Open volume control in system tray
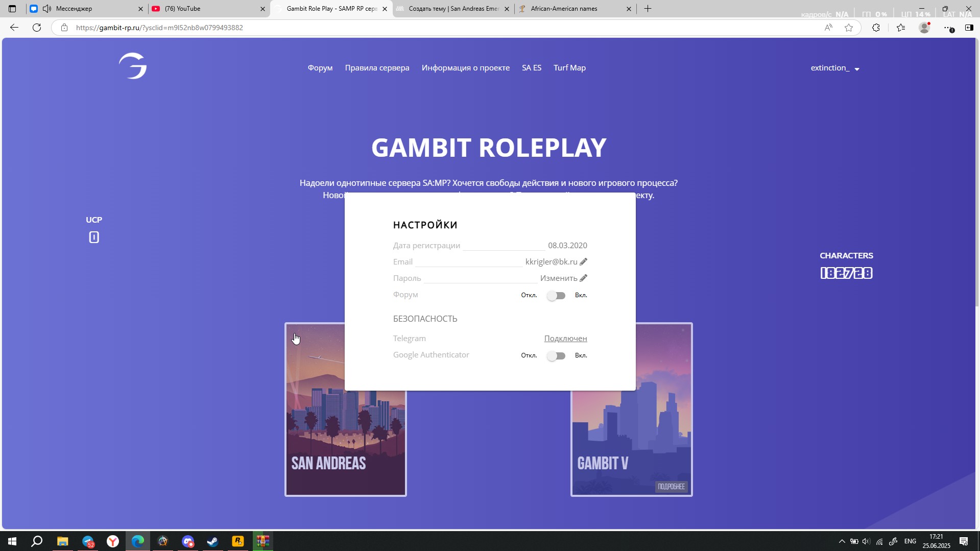Screen dimensions: 980x551 866,541
